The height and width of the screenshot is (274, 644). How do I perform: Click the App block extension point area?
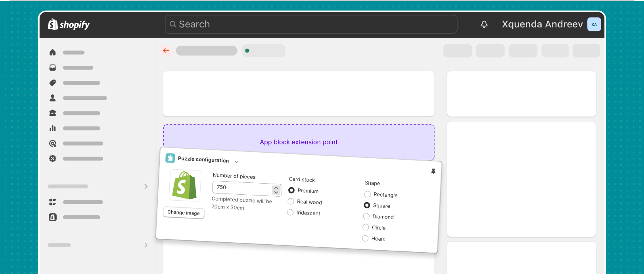point(299,142)
